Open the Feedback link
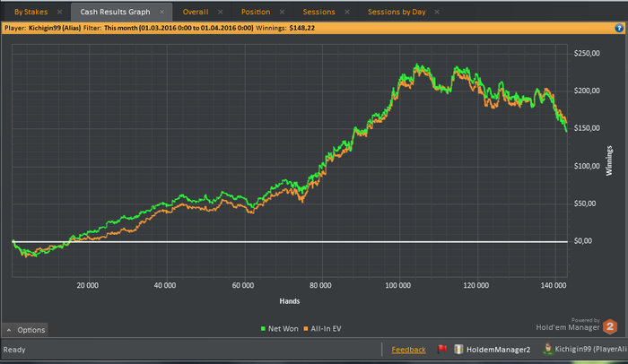 click(408, 349)
